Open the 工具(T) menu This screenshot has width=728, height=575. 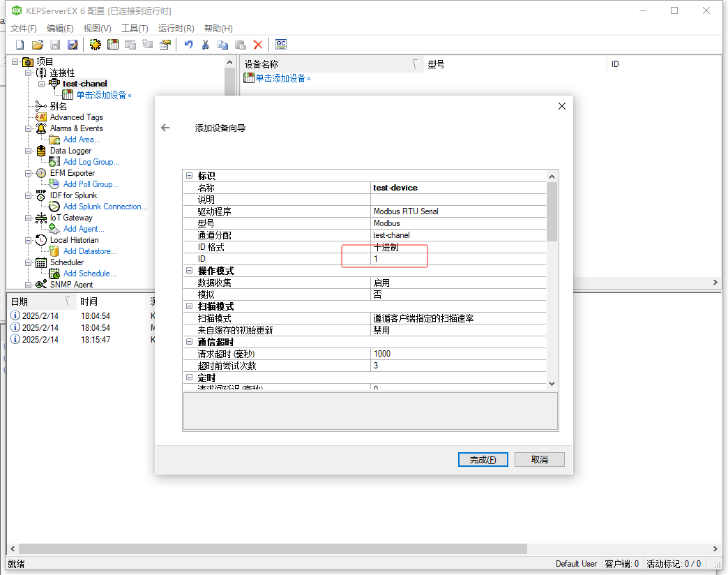pyautogui.click(x=135, y=29)
